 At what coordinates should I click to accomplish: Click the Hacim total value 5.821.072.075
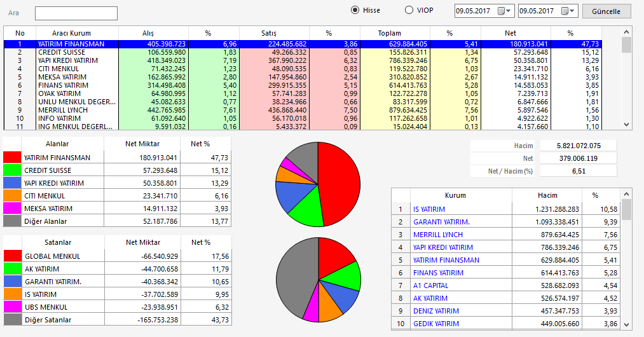(x=579, y=146)
